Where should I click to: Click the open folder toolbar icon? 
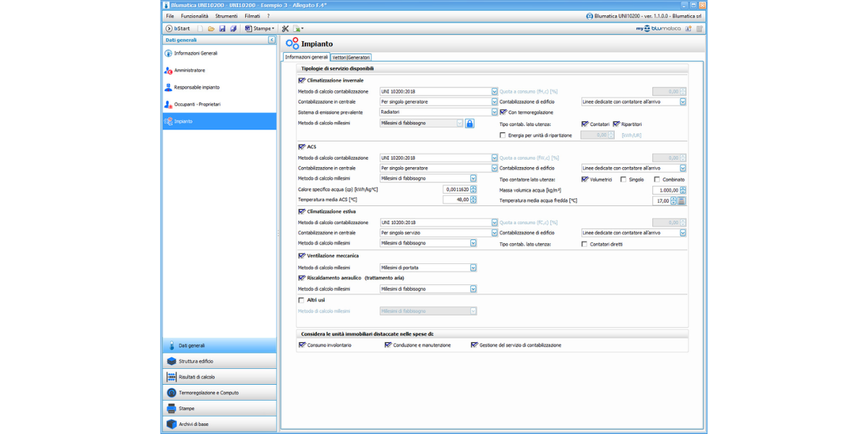(x=211, y=29)
